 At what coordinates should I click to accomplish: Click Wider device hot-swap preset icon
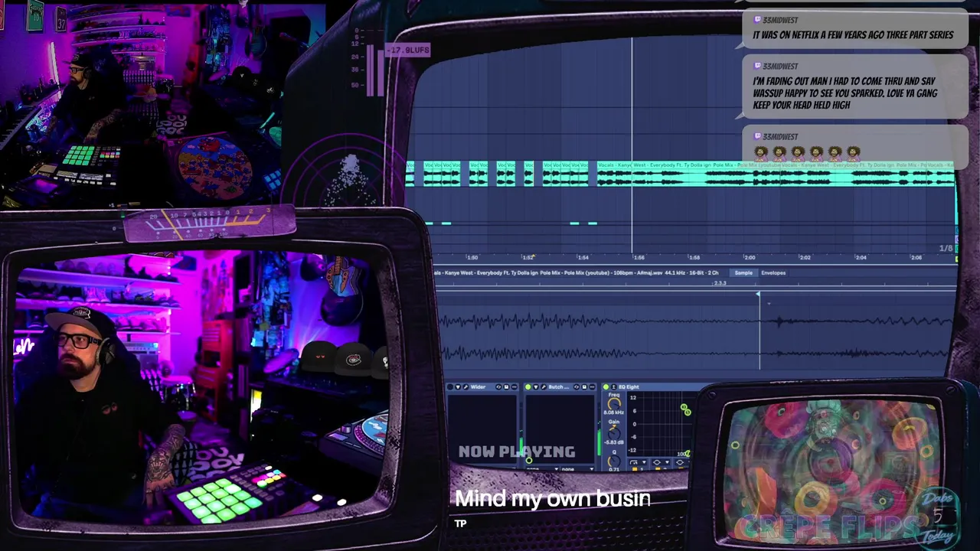point(498,387)
